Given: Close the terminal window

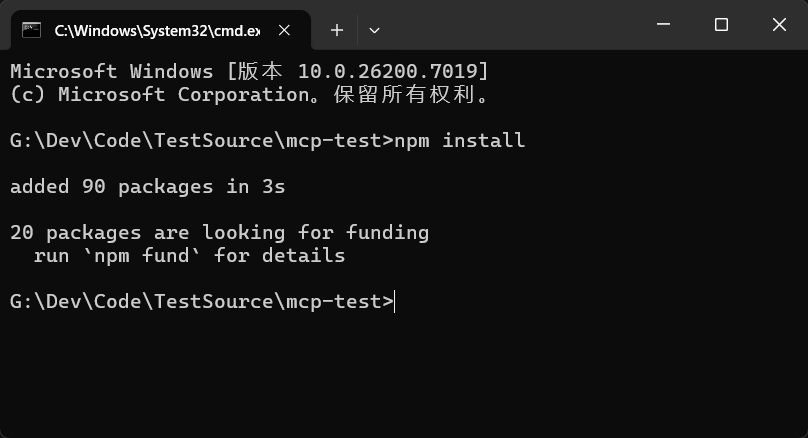Looking at the screenshot, I should point(778,25).
